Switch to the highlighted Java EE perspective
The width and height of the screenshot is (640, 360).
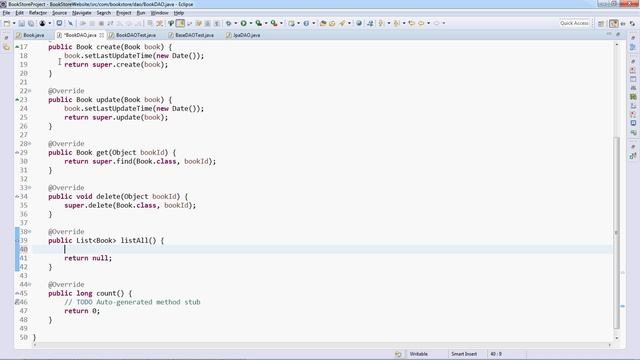pyautogui.click(x=613, y=24)
